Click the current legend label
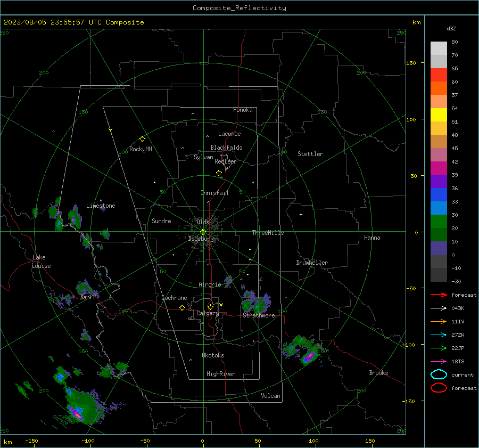 (463, 374)
